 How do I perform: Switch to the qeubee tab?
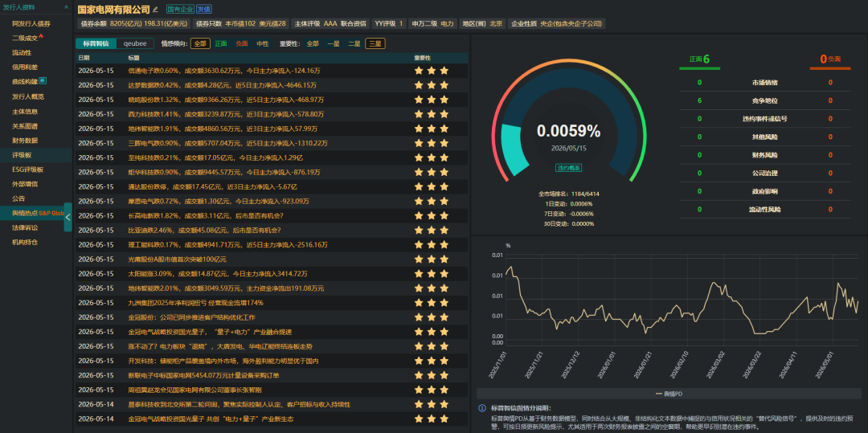(135, 43)
